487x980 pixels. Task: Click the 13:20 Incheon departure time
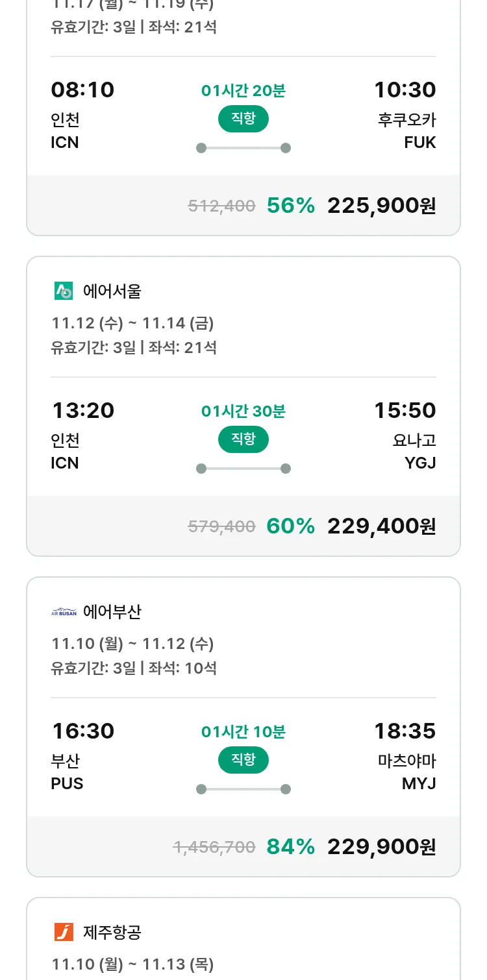pyautogui.click(x=82, y=411)
